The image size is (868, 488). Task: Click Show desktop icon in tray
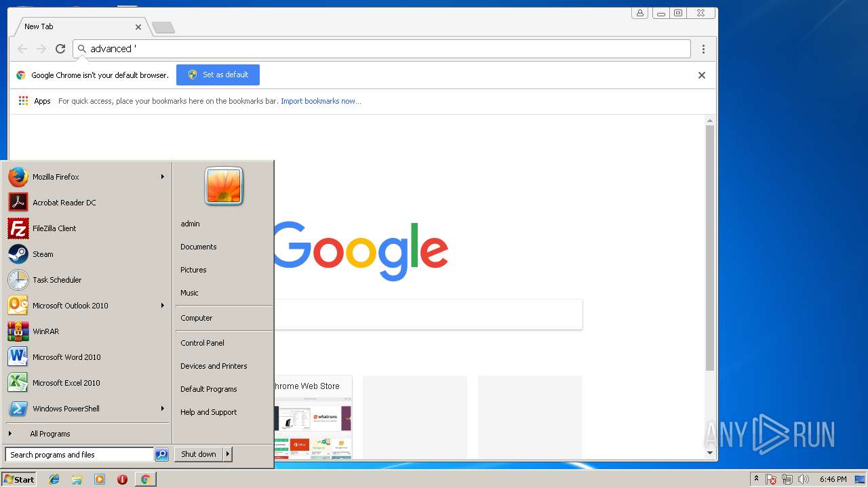(861, 479)
